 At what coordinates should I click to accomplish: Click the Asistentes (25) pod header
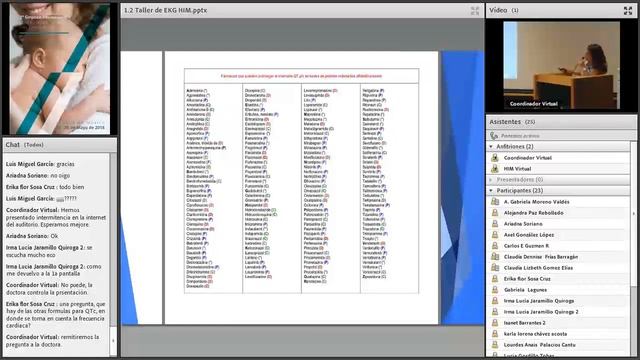(x=561, y=122)
